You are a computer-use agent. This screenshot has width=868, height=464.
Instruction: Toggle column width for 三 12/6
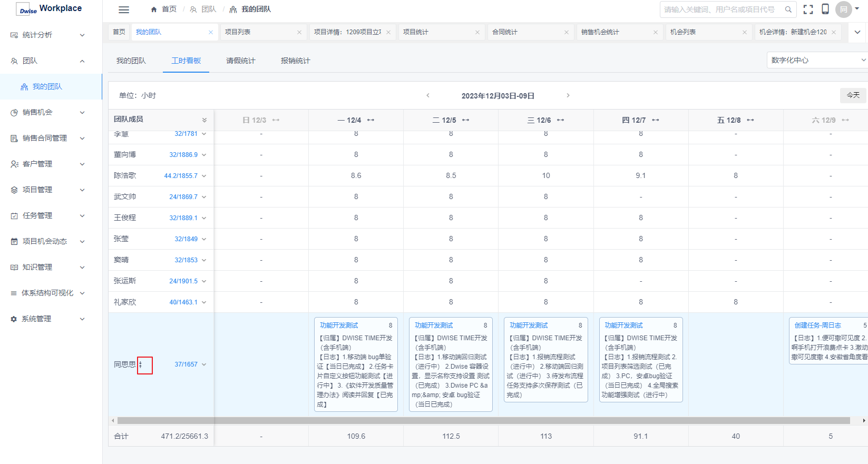561,120
